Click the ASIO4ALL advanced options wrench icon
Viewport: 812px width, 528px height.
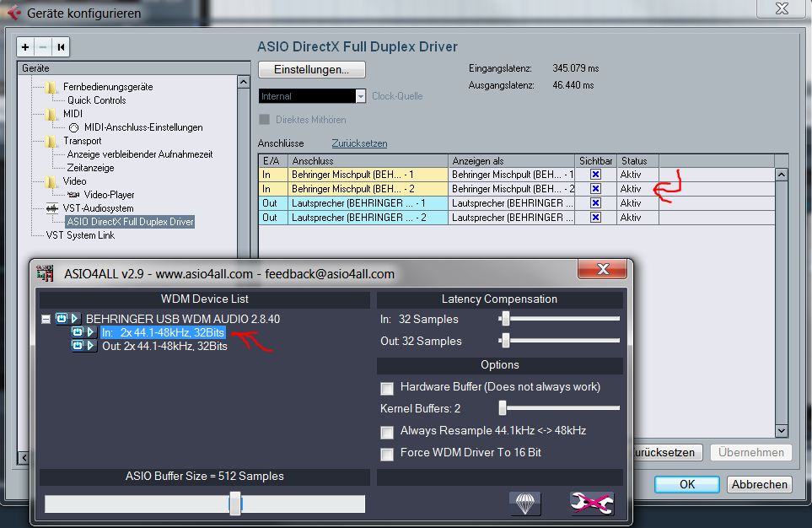coord(591,503)
